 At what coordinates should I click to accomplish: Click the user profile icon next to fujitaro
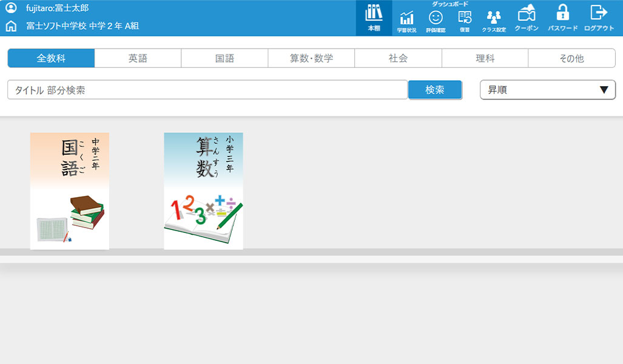11,8
